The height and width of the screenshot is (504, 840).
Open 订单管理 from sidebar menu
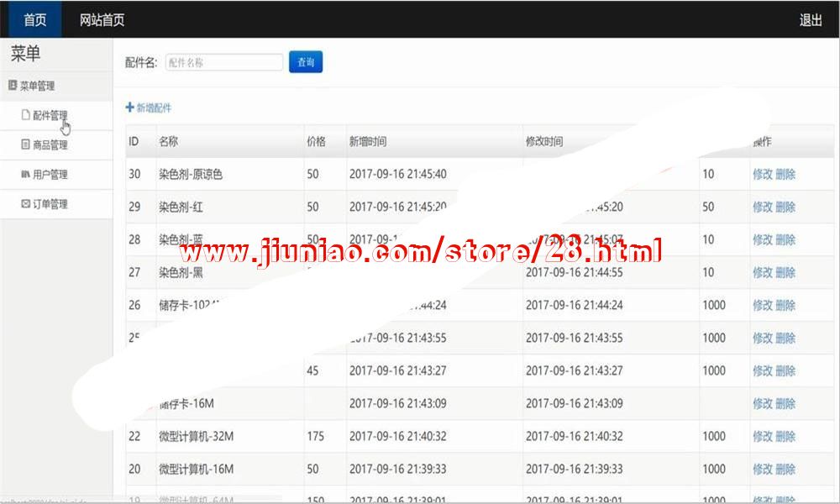[x=50, y=204]
